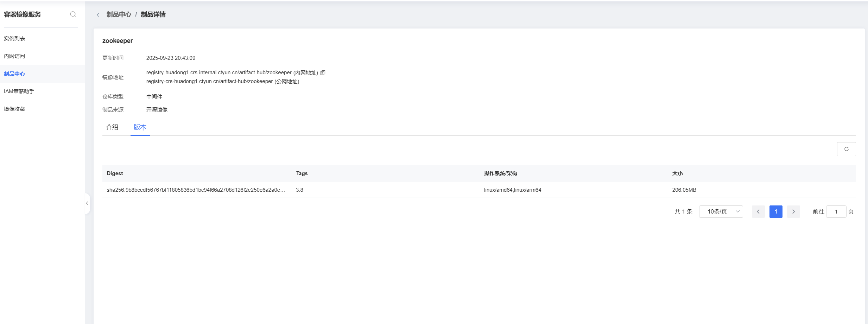Image resolution: width=868 pixels, height=324 pixels.
Task: Click the 前往 page number input field
Action: tap(836, 211)
